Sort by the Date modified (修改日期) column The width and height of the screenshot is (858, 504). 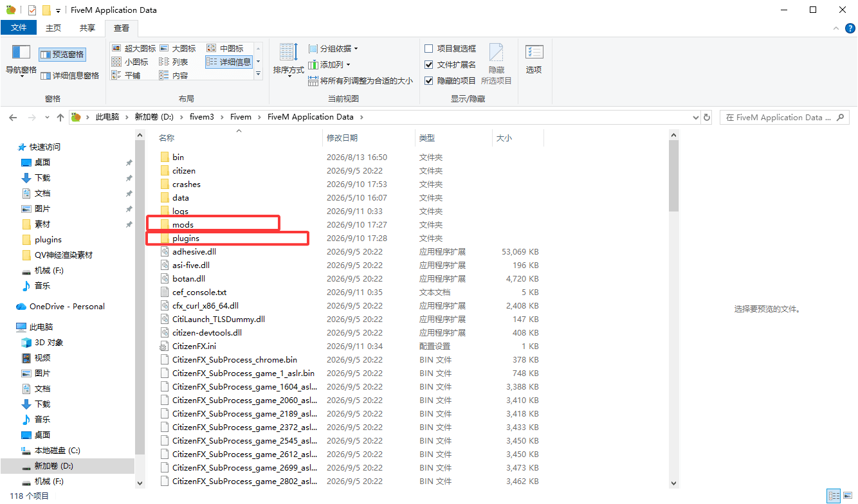(x=369, y=138)
